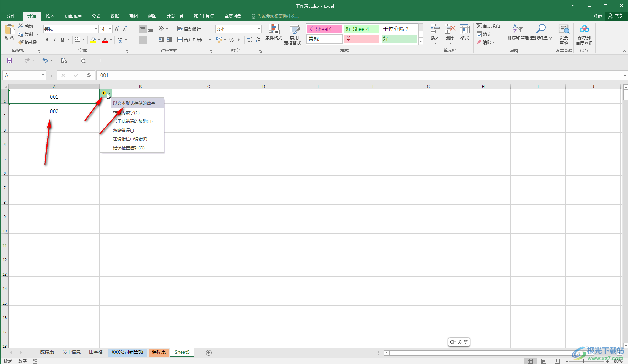Click 关于此错误的帮助 entry
Viewport: 628px width, 364px height.
(132, 121)
